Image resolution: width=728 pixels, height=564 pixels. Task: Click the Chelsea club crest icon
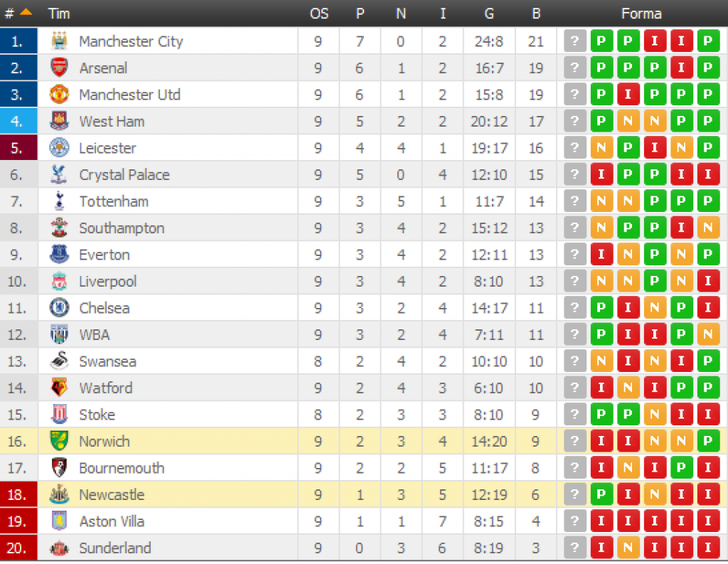59,307
